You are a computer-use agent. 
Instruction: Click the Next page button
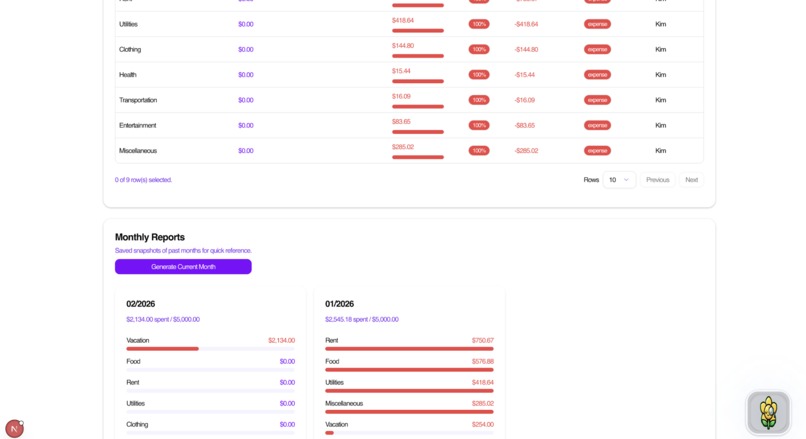point(691,180)
